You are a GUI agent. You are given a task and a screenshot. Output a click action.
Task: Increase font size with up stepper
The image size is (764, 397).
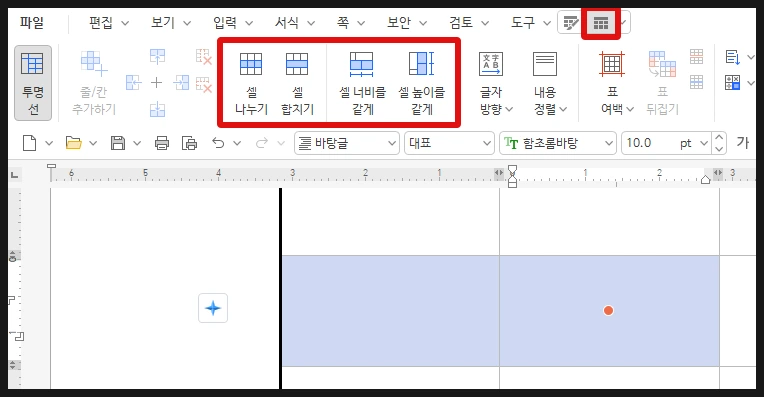(x=719, y=138)
